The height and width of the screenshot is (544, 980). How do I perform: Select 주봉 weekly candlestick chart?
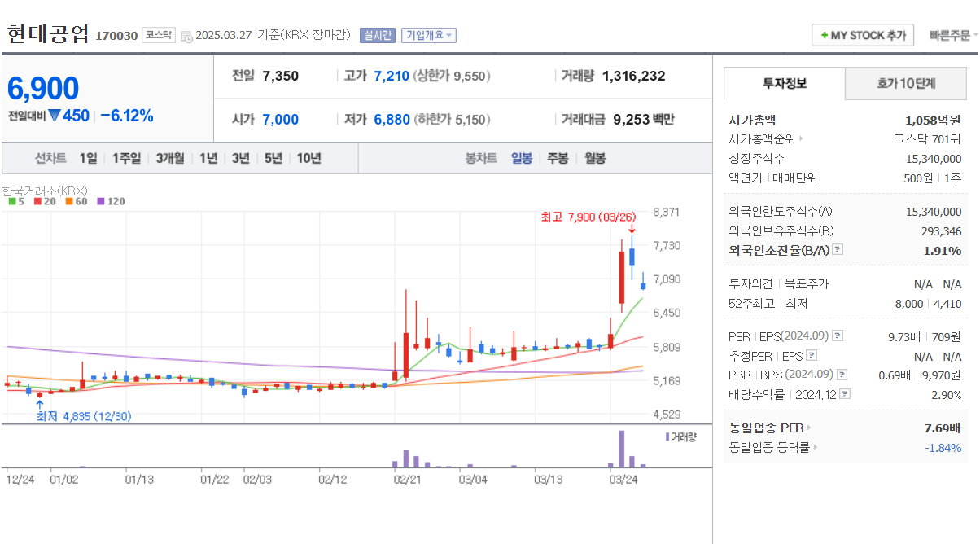click(x=558, y=158)
